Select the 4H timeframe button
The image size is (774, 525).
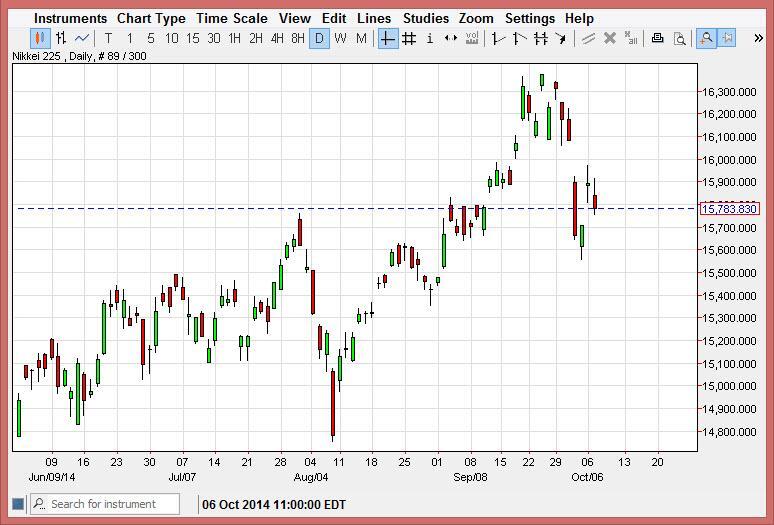(x=277, y=39)
